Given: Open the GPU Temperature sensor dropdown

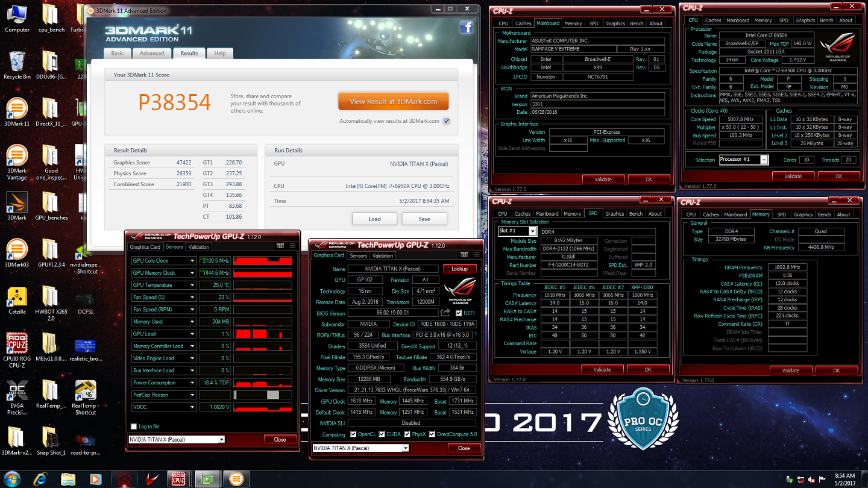Looking at the screenshot, I should pos(192,285).
